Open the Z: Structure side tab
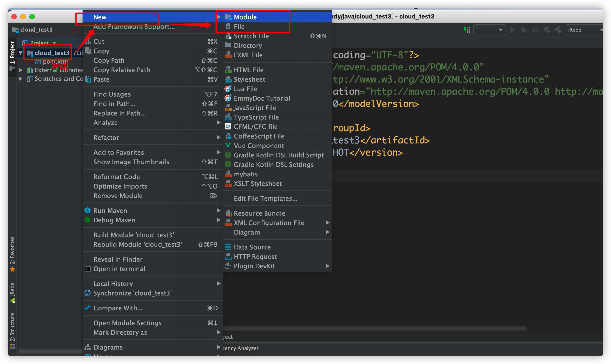The height and width of the screenshot is (364, 611). click(x=12, y=330)
